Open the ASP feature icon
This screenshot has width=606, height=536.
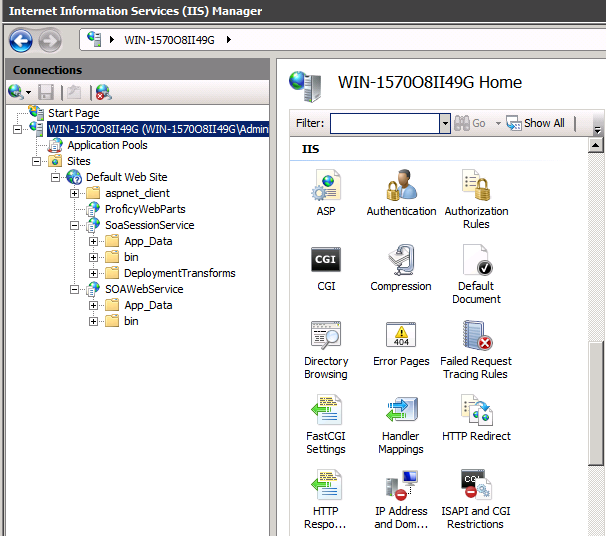(326, 193)
